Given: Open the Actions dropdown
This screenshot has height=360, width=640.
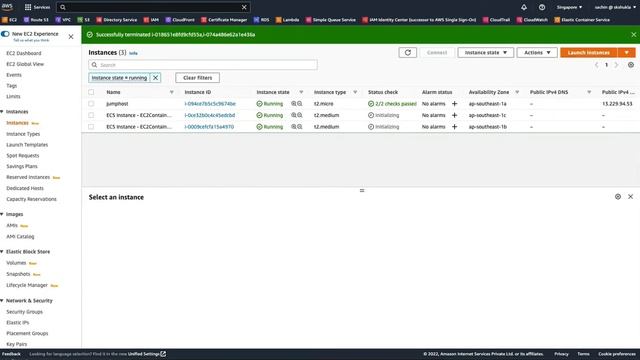Looking at the screenshot, I should [x=537, y=53].
